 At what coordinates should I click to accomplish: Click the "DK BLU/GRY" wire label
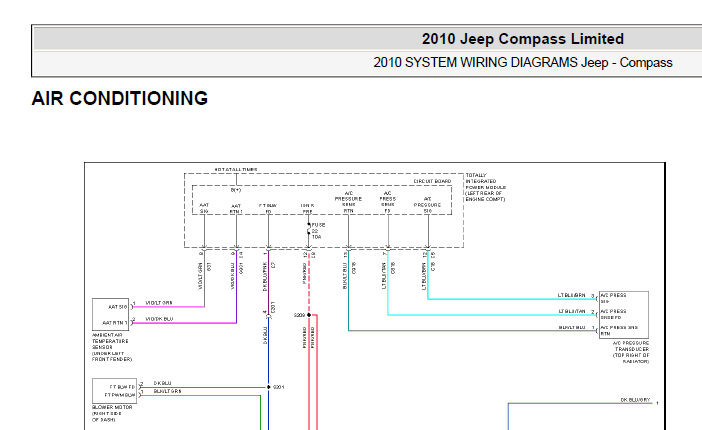[635, 400]
